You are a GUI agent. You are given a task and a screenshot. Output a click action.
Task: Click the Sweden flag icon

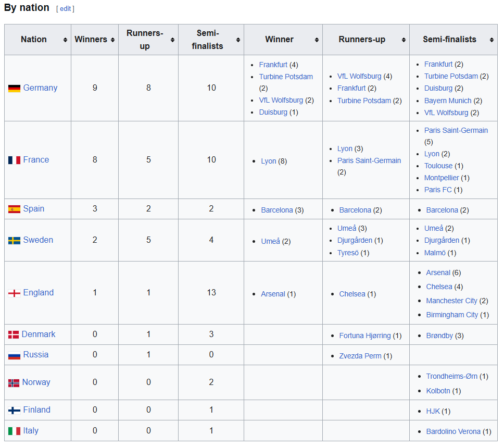point(14,241)
